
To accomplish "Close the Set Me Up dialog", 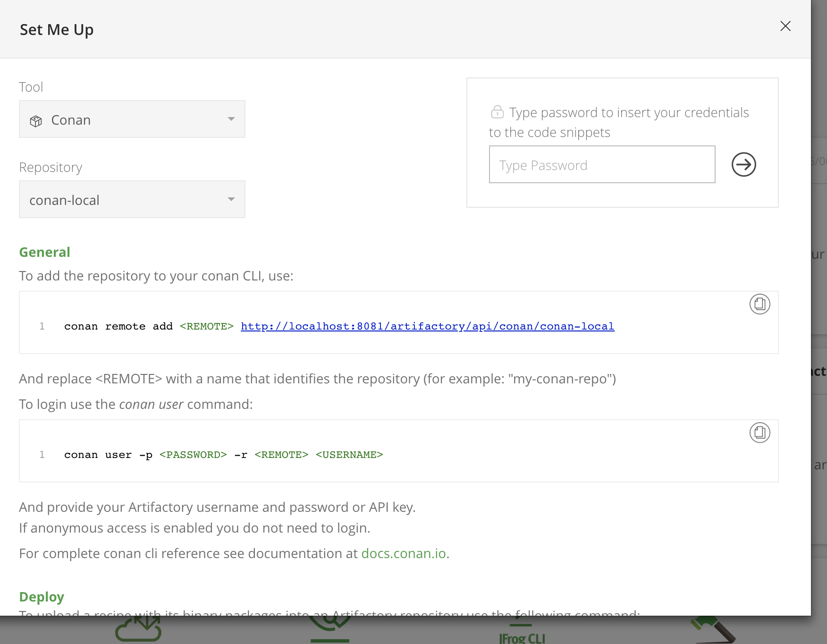I will pos(785,26).
